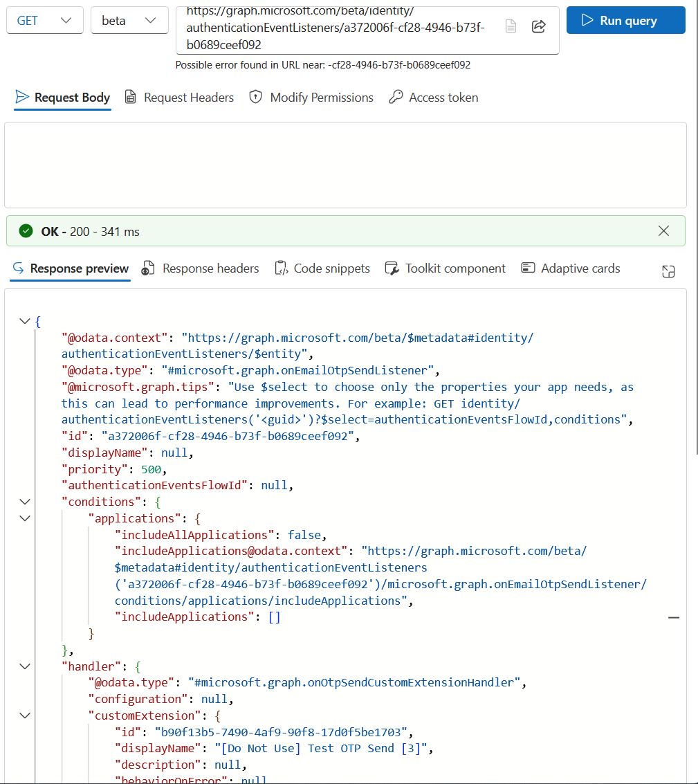698x784 pixels.
Task: Click the Code snippets clipboard icon
Action: pos(282,268)
